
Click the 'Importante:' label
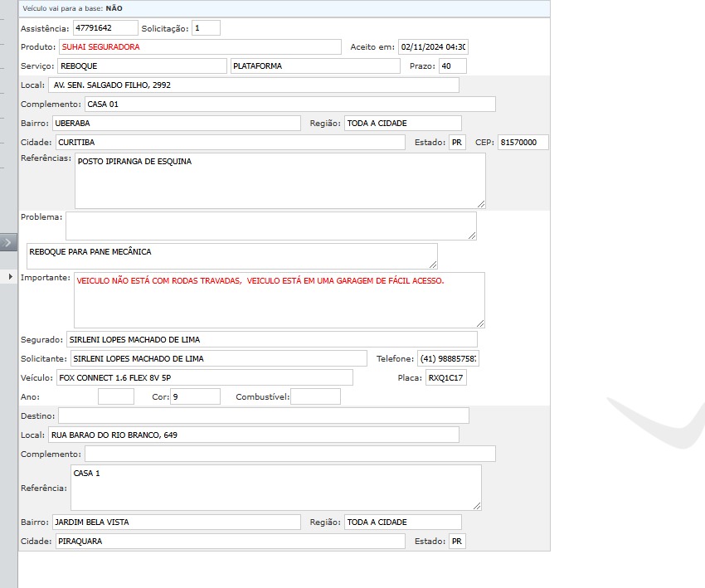pos(46,278)
